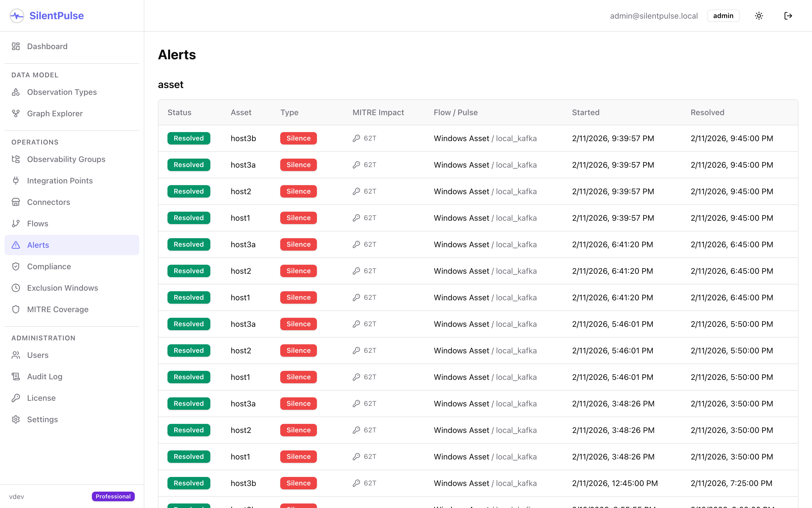Open Exclusion Windows

[x=72, y=288]
